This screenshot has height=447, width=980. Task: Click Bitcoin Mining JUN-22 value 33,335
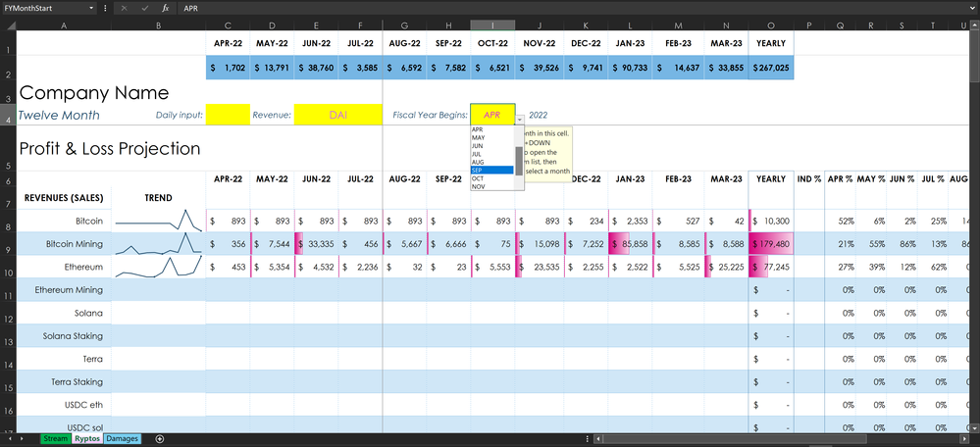click(316, 244)
